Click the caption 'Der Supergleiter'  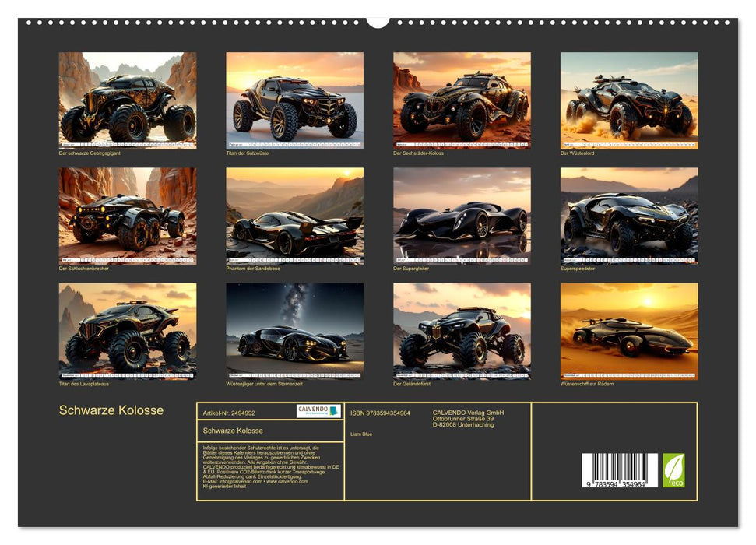411,269
